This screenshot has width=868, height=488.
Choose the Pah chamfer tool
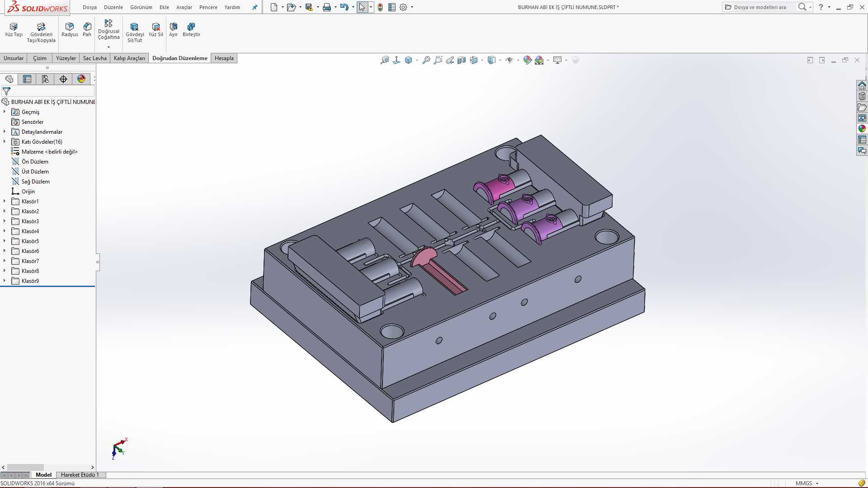pyautogui.click(x=87, y=30)
